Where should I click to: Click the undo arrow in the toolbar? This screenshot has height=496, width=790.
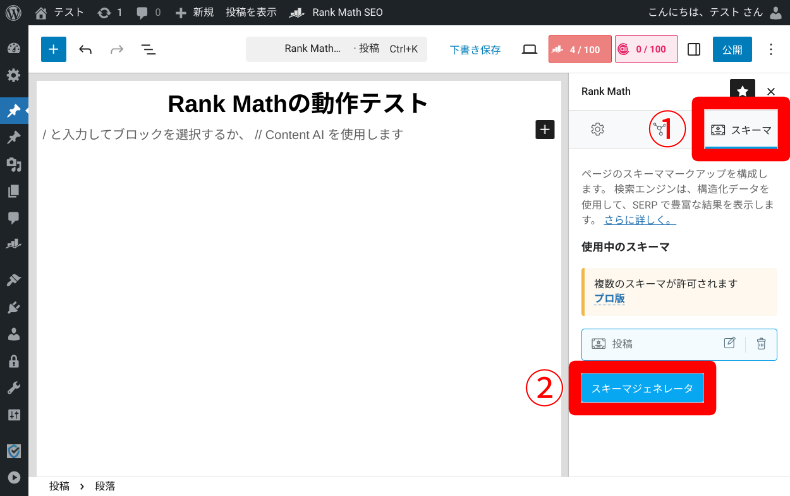(x=85, y=49)
